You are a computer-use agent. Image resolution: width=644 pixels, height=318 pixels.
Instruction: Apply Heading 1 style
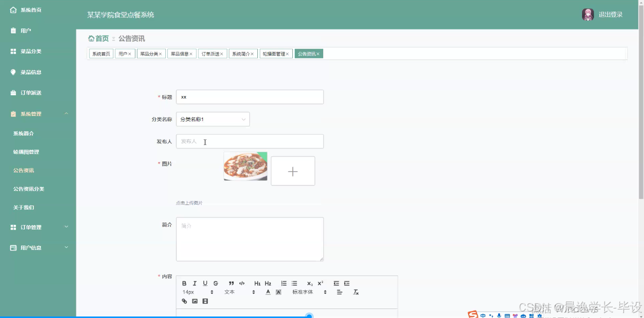pos(257,283)
